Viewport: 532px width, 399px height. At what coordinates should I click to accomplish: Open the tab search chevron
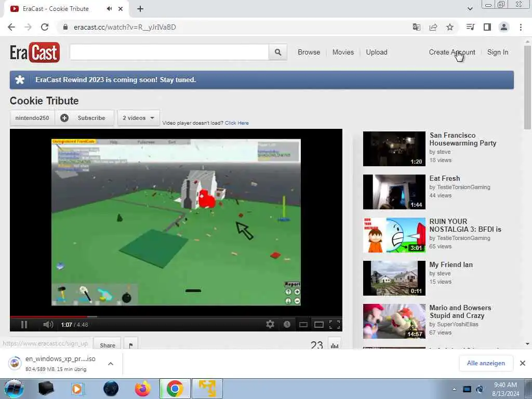coord(470,9)
